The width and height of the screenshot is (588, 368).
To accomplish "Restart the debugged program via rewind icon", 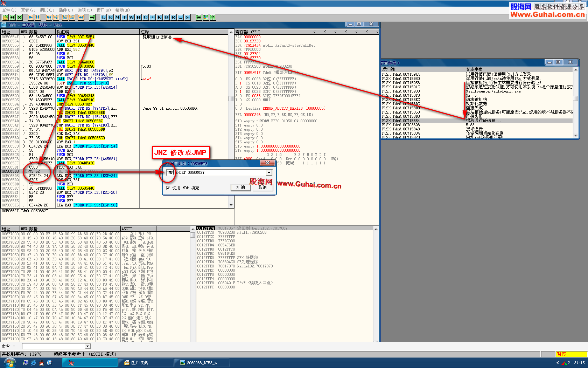I will 12,17.
